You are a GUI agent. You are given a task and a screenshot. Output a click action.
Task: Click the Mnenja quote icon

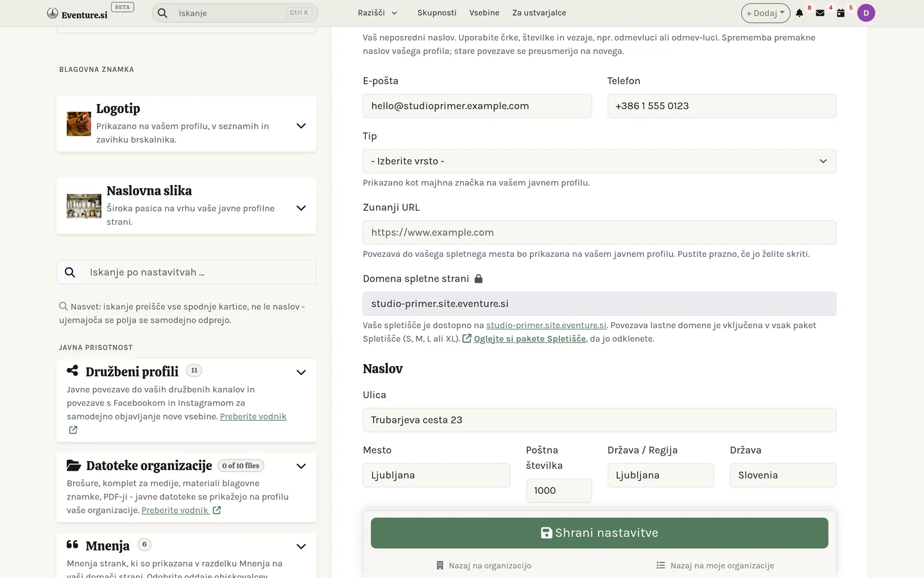(x=73, y=545)
